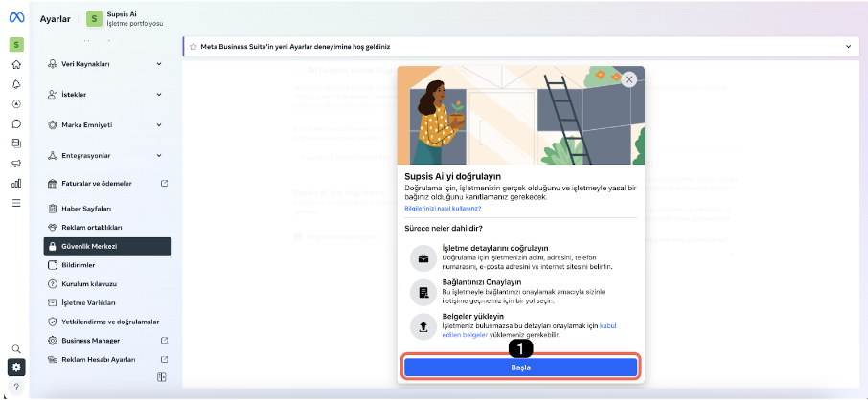Click the Ayarlar page title
868x400 pixels.
(56, 19)
